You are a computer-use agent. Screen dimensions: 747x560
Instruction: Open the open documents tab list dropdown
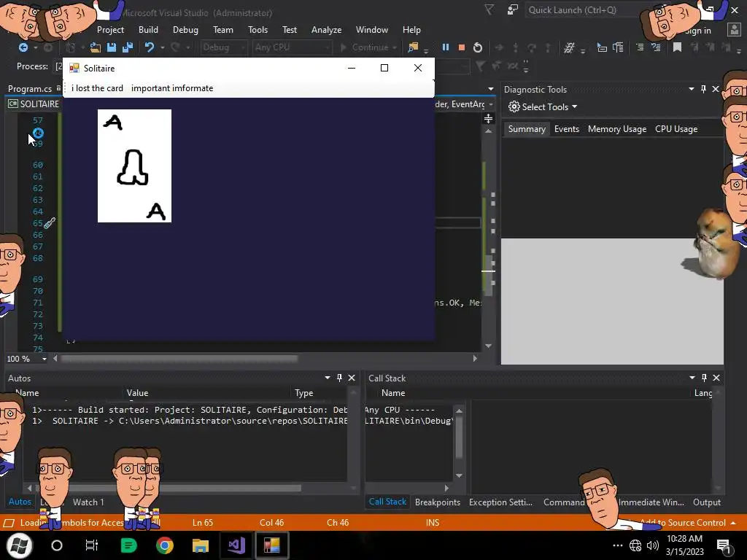491,89
